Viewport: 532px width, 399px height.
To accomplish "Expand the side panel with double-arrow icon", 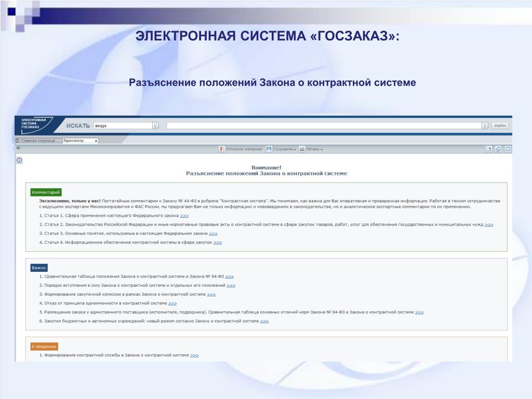I will point(18,148).
